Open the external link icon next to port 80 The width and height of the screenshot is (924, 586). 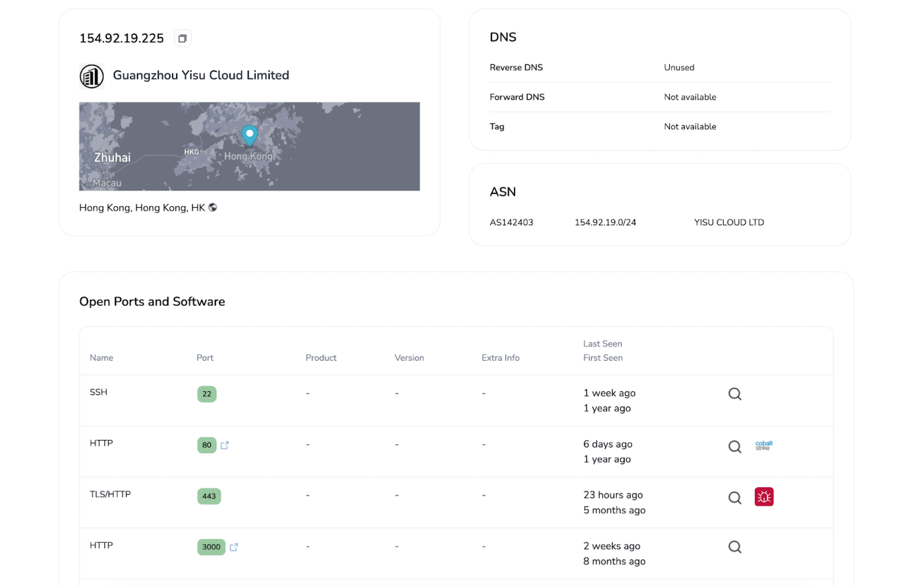click(x=225, y=445)
